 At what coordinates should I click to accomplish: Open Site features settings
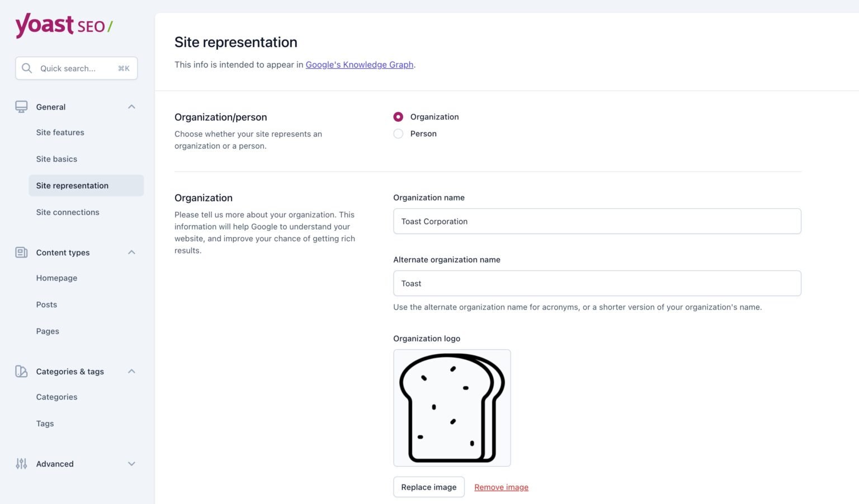pos(60,132)
